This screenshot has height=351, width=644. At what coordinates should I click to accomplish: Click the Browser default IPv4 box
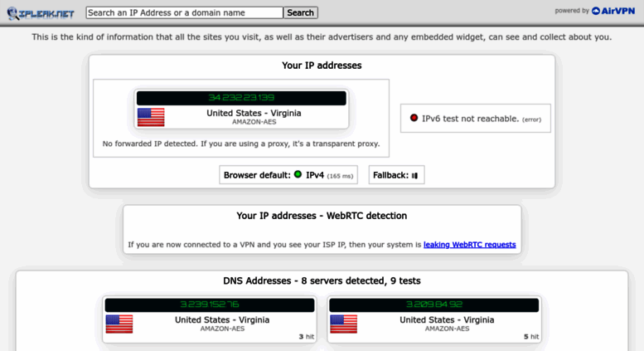click(x=288, y=175)
